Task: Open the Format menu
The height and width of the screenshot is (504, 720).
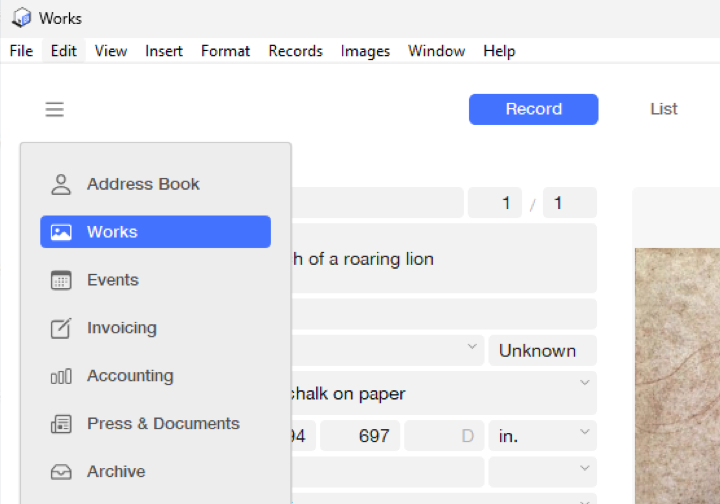Action: click(x=225, y=51)
